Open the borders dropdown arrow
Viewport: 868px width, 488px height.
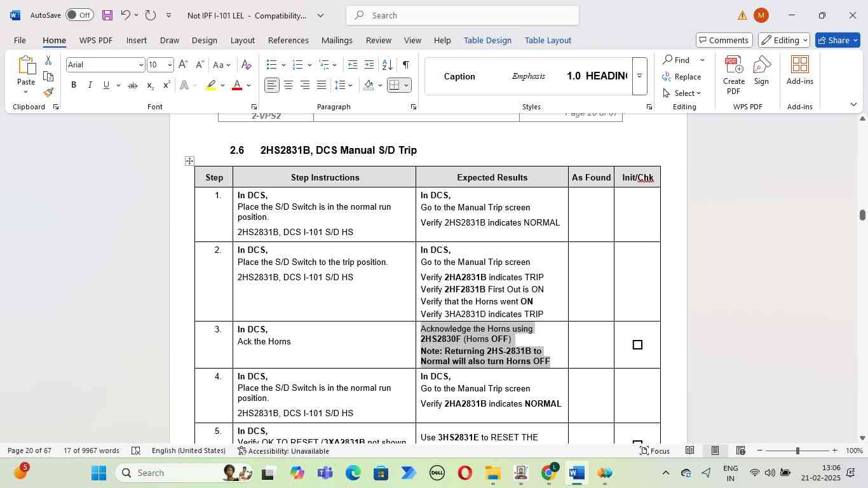point(407,85)
